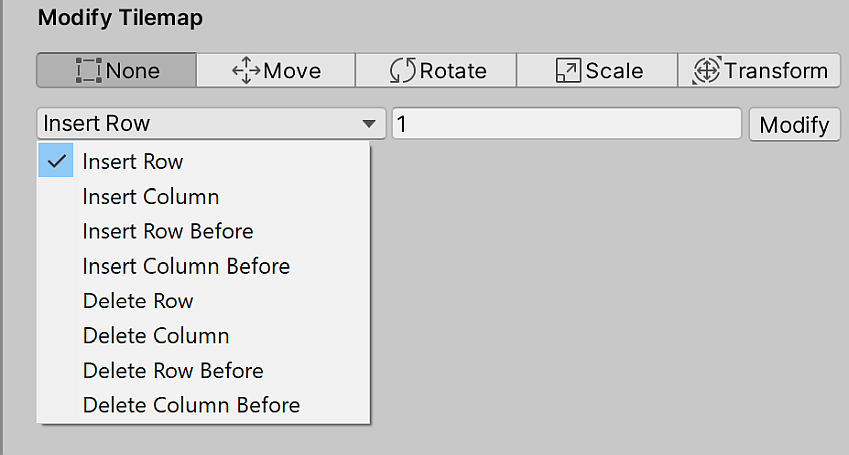
Task: Select the Delete Row option
Action: tap(138, 301)
